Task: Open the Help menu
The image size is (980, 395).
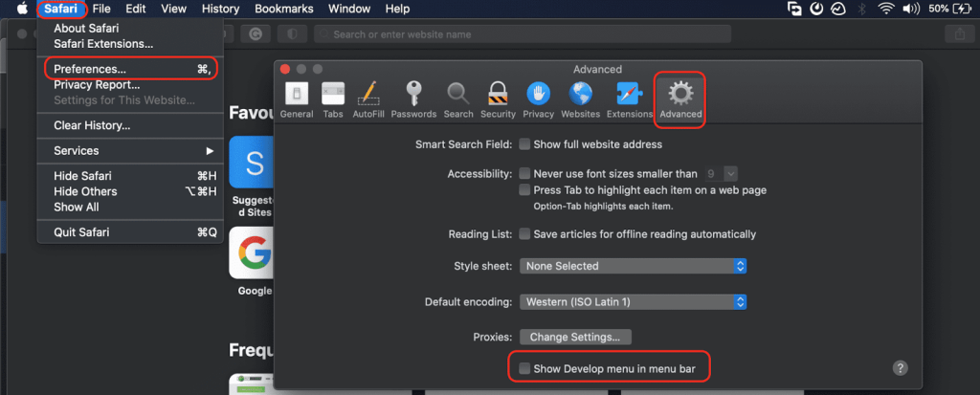Action: (x=397, y=9)
